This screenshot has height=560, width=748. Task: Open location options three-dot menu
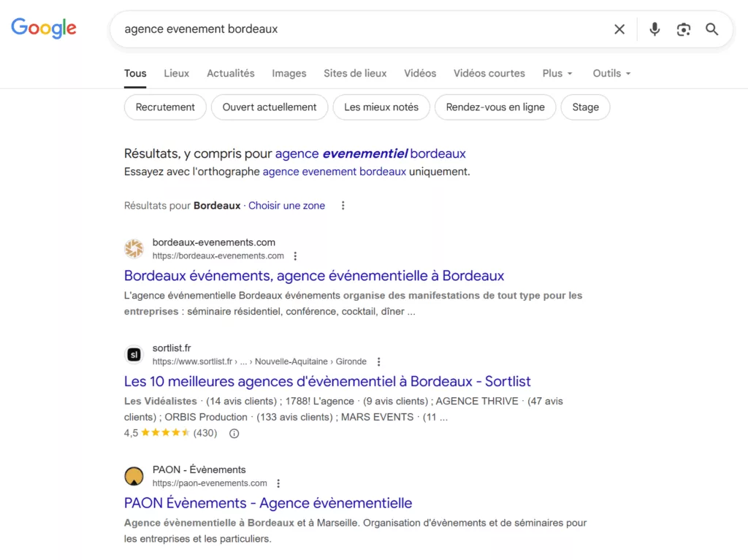click(x=343, y=206)
